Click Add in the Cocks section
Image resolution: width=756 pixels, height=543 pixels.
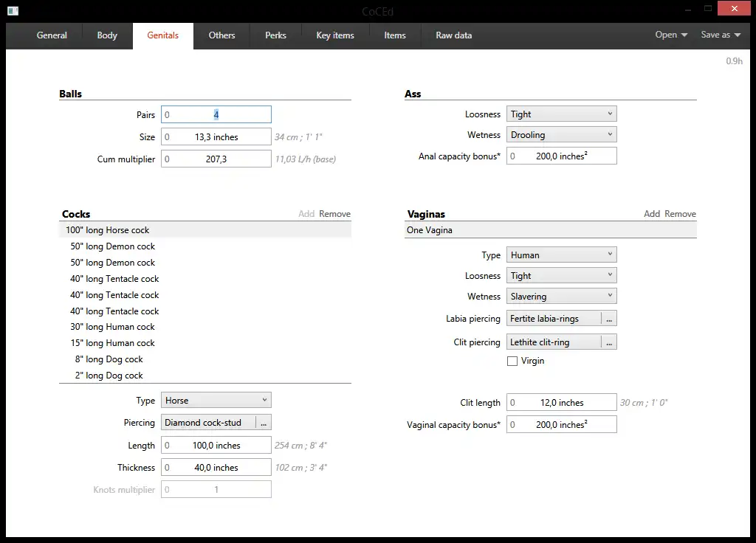click(306, 214)
